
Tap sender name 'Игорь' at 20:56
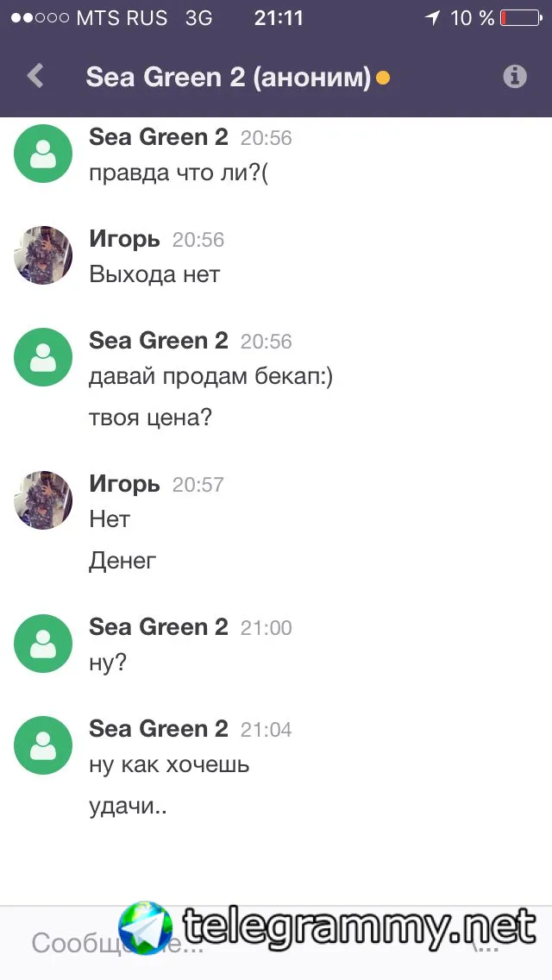coord(124,239)
